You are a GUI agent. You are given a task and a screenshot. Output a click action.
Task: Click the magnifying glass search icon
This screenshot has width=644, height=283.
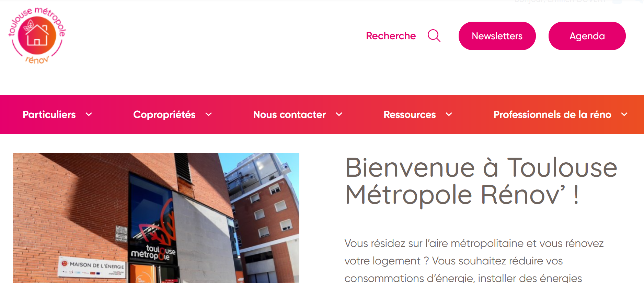[x=434, y=36]
